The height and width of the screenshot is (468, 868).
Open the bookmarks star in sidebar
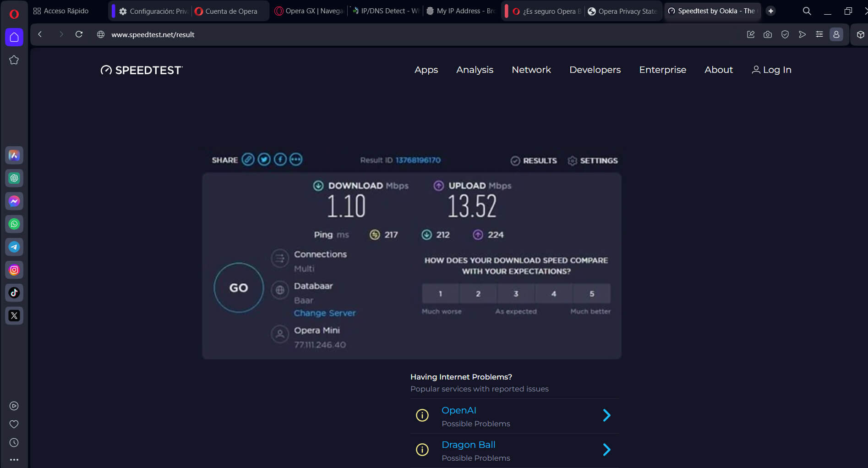point(14,60)
